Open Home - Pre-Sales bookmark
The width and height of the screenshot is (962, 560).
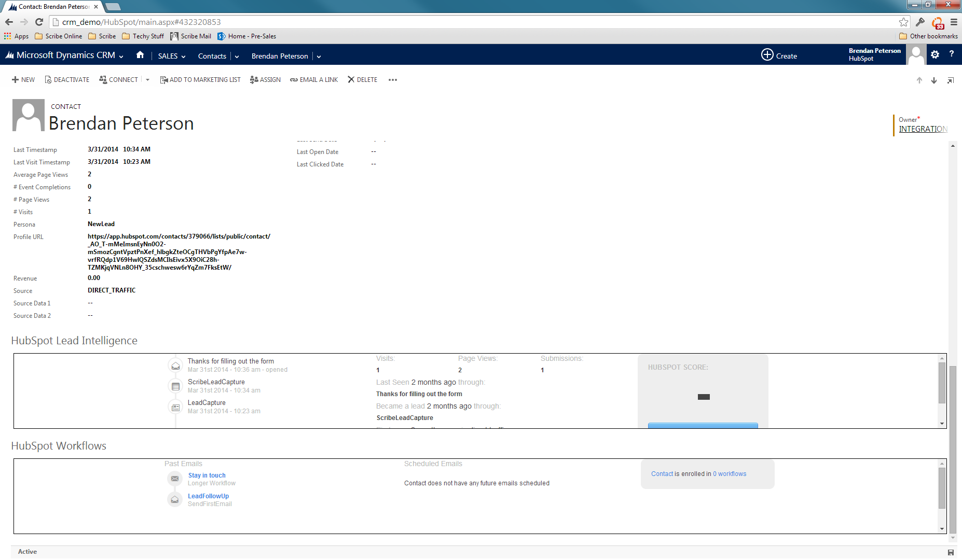coord(246,36)
